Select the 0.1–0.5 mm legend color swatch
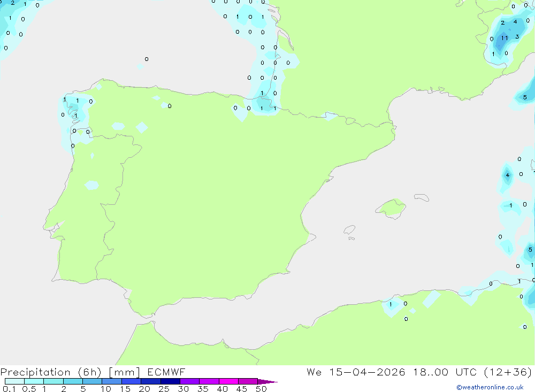 [14, 381]
